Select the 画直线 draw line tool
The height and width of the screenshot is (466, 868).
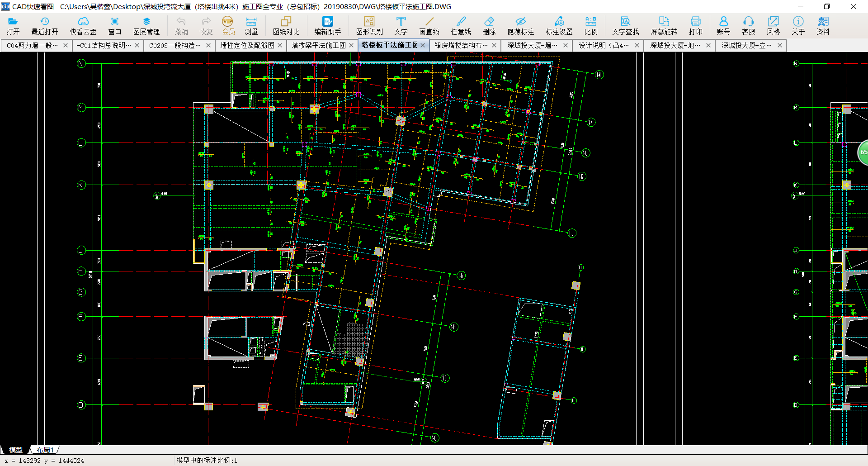pyautogui.click(x=429, y=26)
